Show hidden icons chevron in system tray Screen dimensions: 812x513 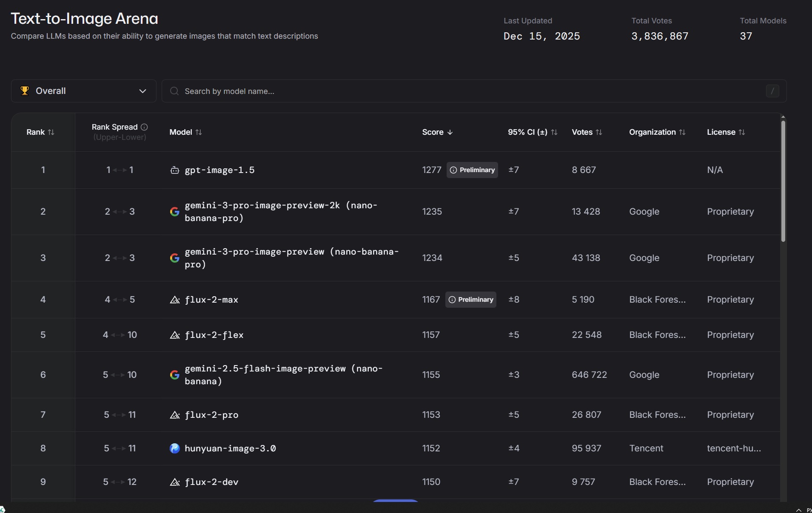coord(798,510)
